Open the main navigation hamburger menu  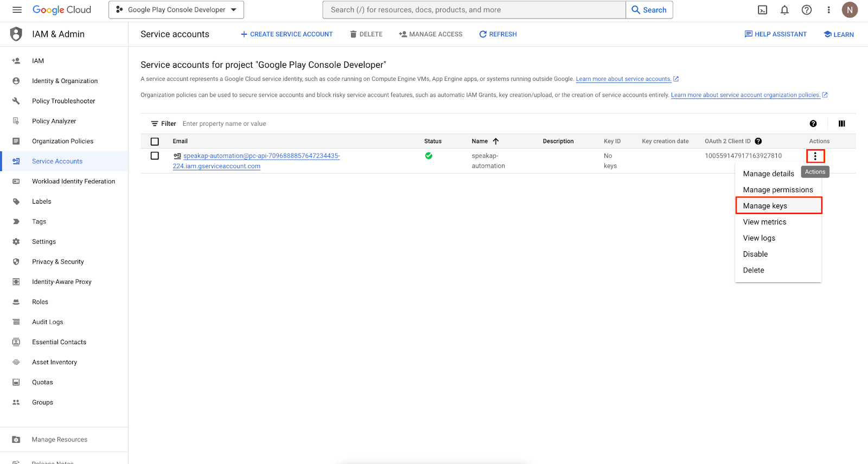17,10
